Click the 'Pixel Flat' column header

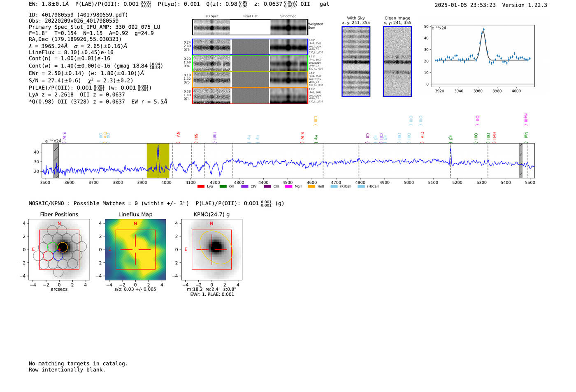[x=251, y=16]
